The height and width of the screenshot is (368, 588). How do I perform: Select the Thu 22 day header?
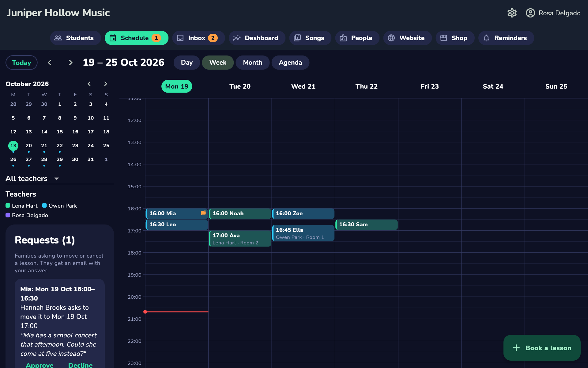(367, 86)
